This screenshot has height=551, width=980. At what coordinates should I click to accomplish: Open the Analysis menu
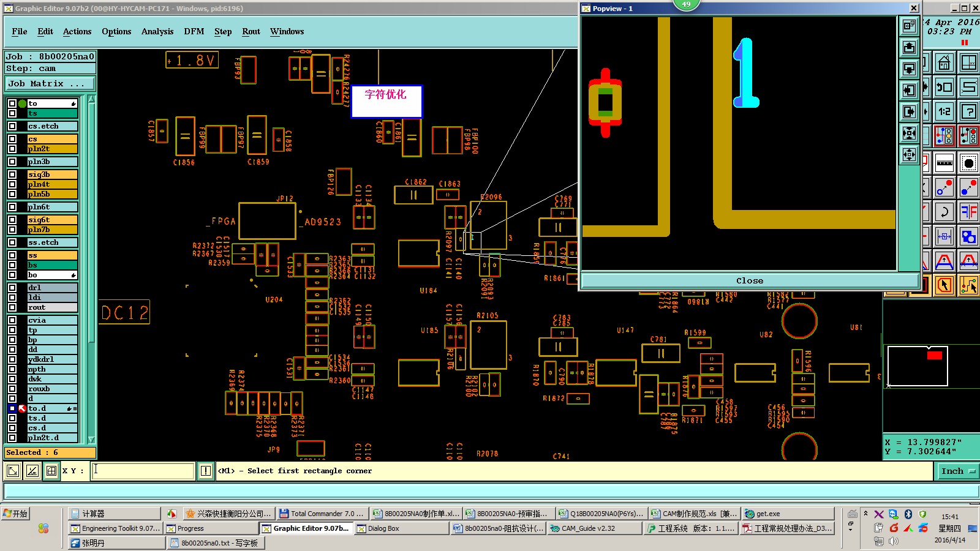point(157,31)
